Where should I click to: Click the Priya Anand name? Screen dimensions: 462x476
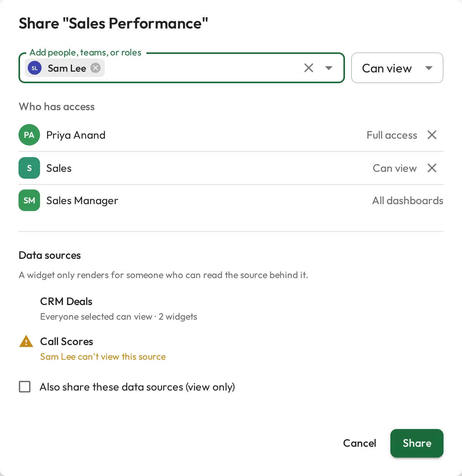click(76, 135)
